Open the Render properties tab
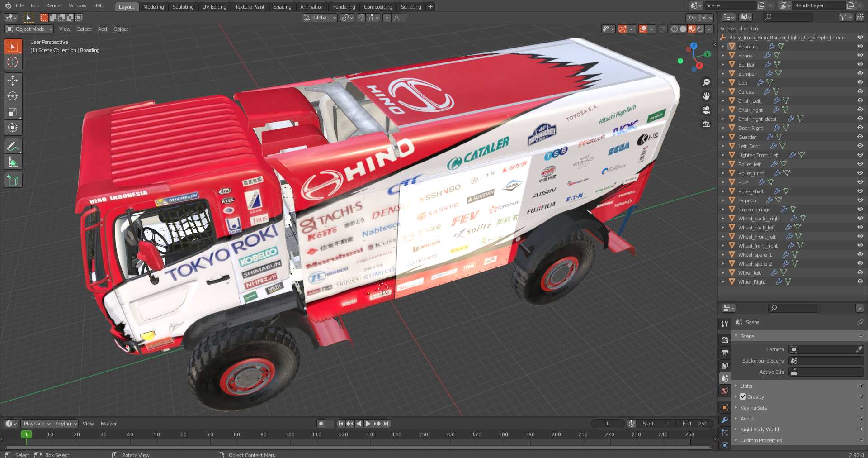Screen dimensions: 868x458 click(725, 340)
